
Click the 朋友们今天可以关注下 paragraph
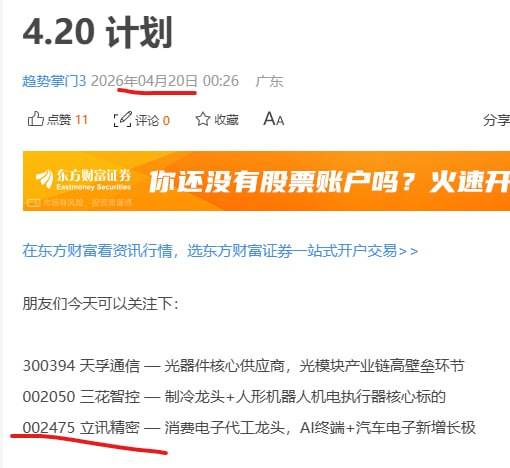[100, 304]
